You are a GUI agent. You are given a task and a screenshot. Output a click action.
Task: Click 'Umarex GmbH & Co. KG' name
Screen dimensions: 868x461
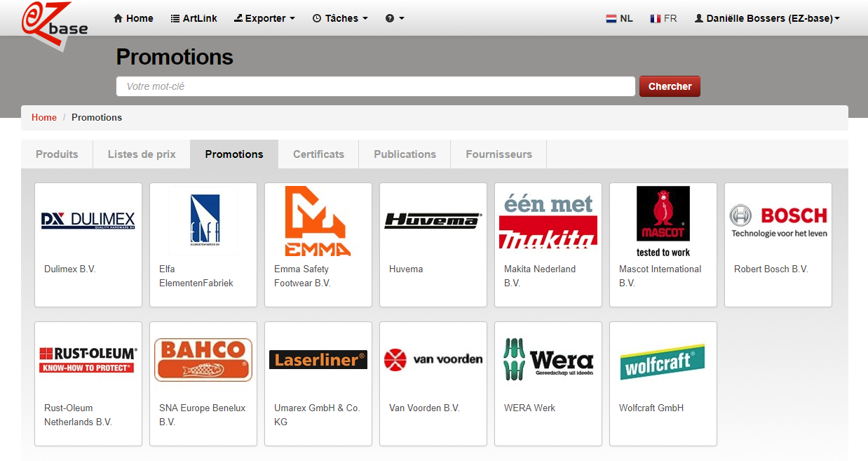tap(317, 415)
